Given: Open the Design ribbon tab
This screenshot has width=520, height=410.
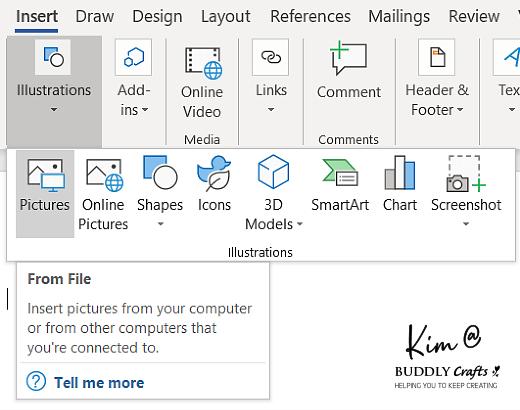Looking at the screenshot, I should (157, 16).
